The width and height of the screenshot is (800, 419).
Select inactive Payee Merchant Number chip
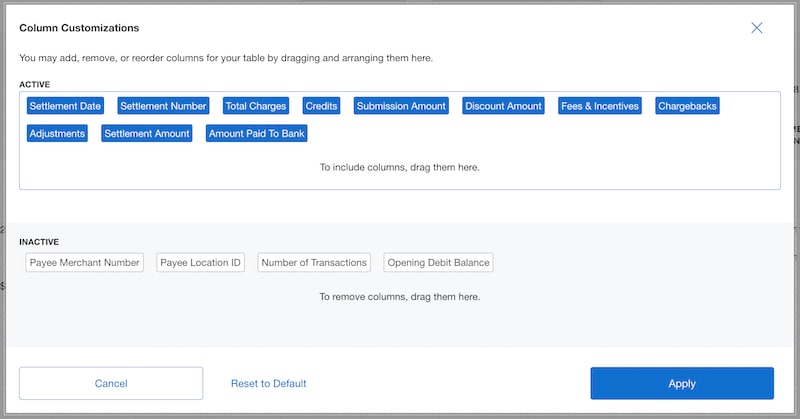pos(85,263)
